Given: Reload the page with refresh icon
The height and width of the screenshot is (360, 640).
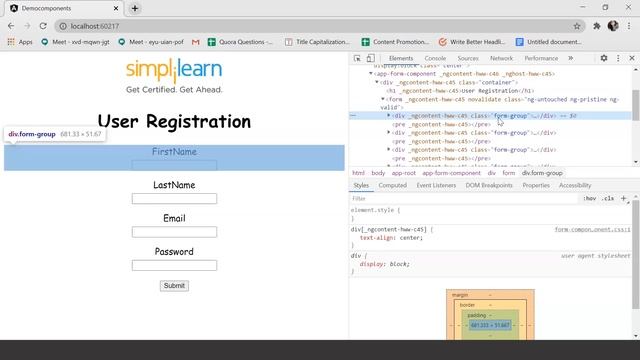Looking at the screenshot, I should (x=43, y=26).
